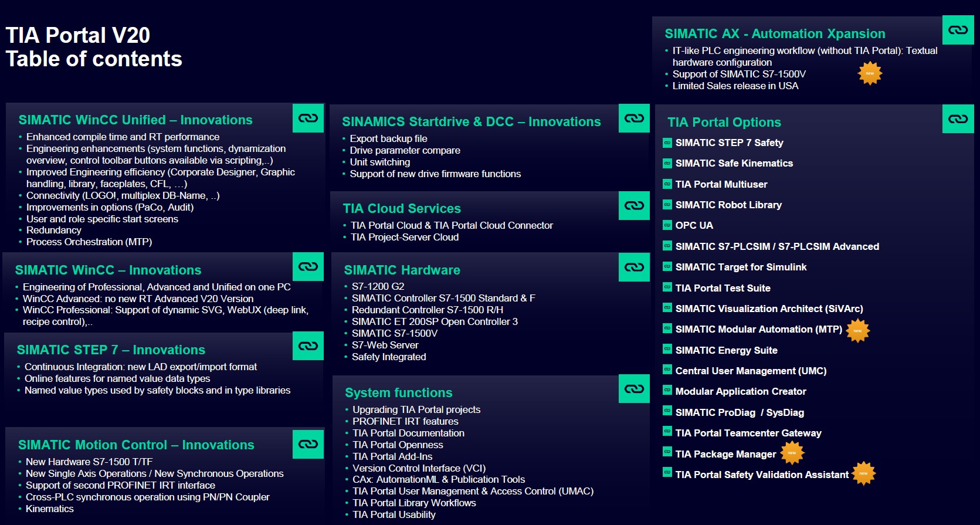
Task: Select TIA Portal Multiuser entry
Action: [x=721, y=184]
